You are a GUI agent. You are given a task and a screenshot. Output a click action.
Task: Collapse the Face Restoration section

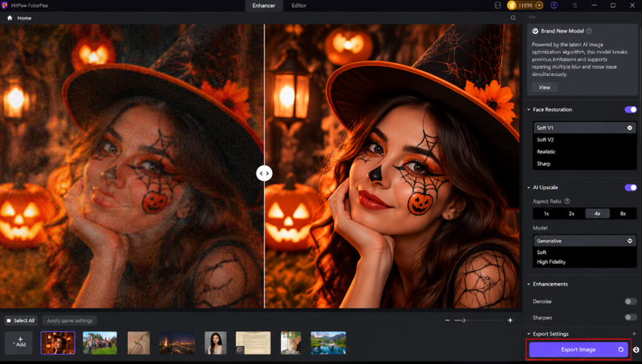coord(529,110)
